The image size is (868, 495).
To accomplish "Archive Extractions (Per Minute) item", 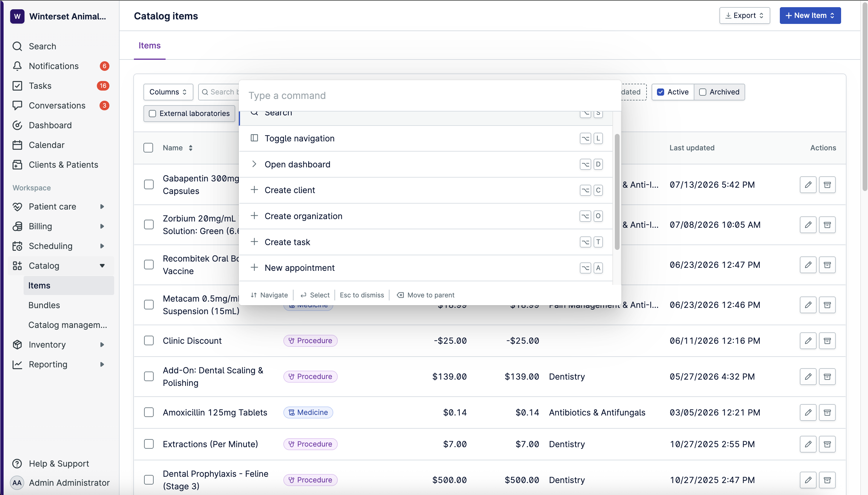I will click(x=827, y=444).
